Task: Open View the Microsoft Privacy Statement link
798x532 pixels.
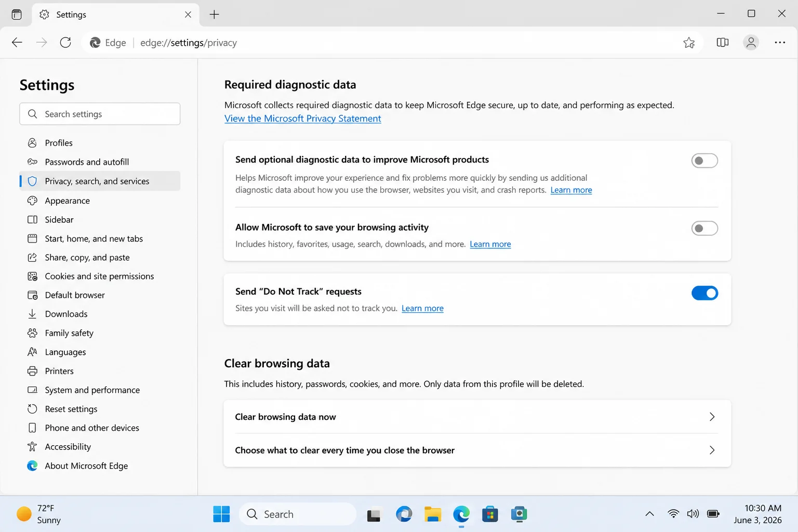Action: 303,118
